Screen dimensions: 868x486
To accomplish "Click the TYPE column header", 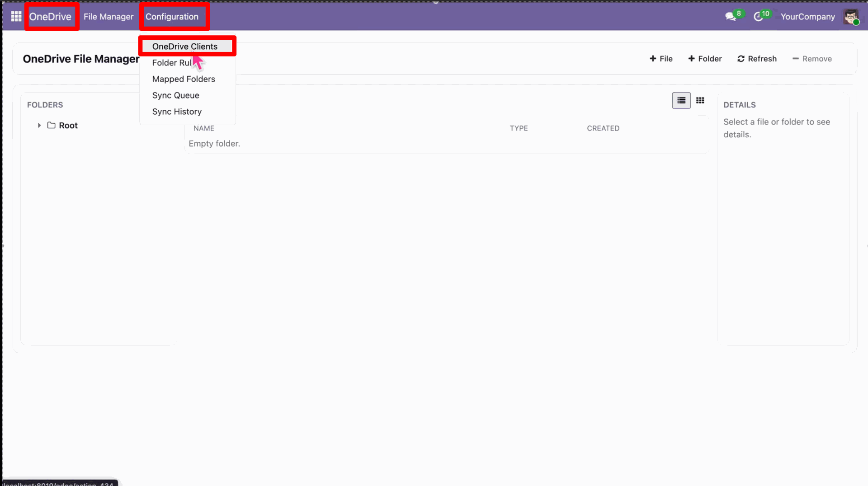I will pyautogui.click(x=519, y=128).
